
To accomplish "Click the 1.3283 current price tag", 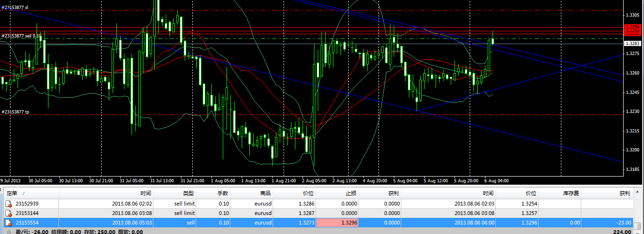I will coord(632,44).
